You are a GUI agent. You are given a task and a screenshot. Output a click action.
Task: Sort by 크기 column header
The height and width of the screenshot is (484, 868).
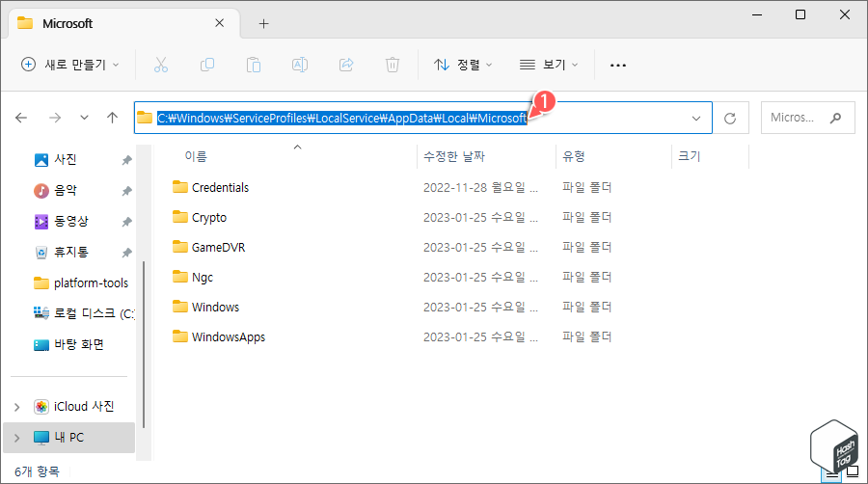690,156
